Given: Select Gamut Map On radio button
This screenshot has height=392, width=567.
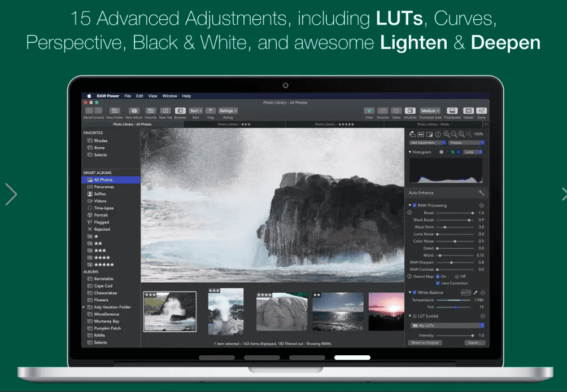Looking at the screenshot, I should tap(438, 276).
